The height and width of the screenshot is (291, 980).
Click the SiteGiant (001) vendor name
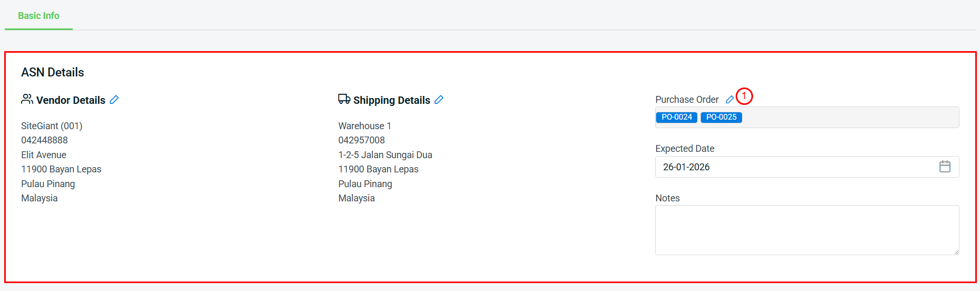tap(52, 126)
